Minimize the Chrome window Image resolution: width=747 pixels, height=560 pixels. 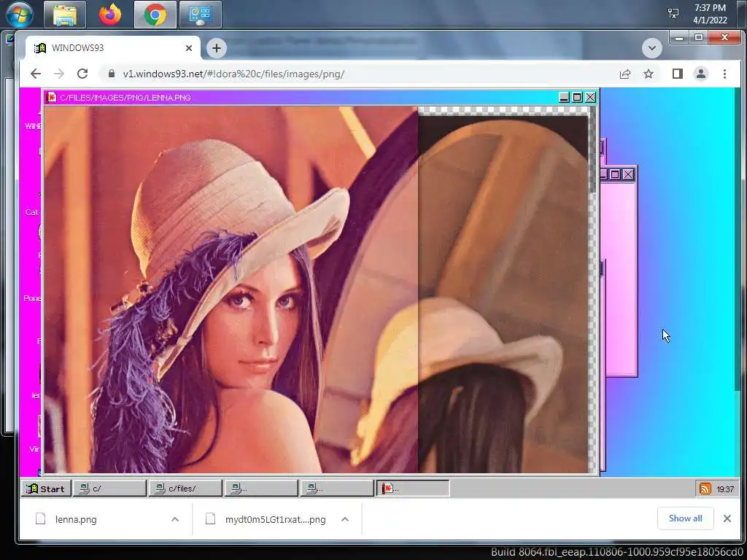[679, 38]
